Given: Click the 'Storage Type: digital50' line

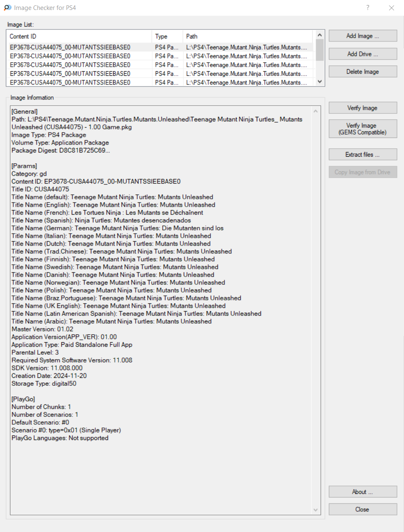Looking at the screenshot, I should (44, 384).
